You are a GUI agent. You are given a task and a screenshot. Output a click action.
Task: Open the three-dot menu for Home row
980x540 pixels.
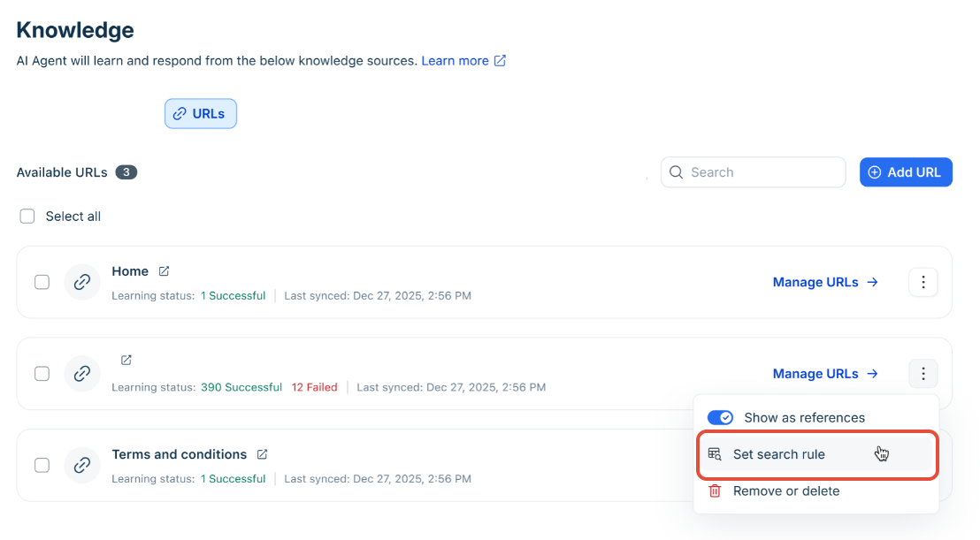tap(923, 282)
